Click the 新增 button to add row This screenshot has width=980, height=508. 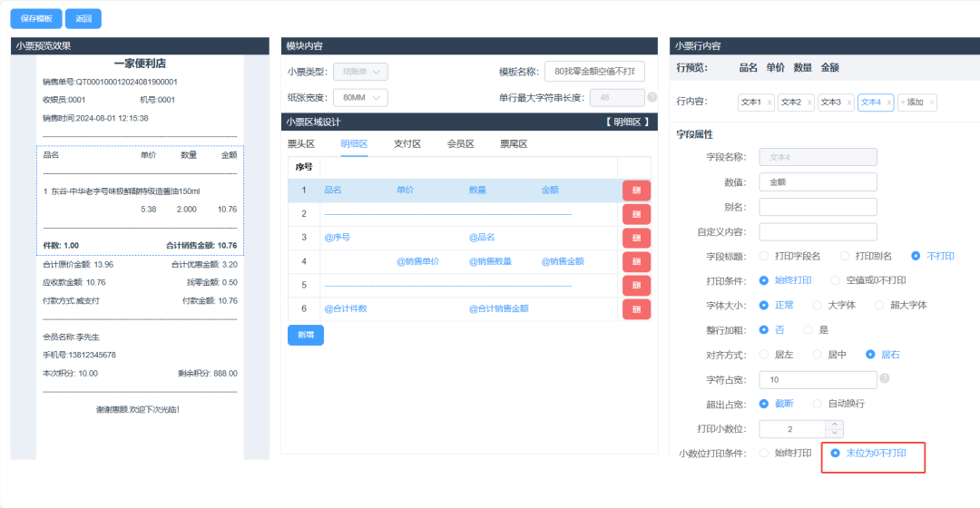click(x=305, y=335)
